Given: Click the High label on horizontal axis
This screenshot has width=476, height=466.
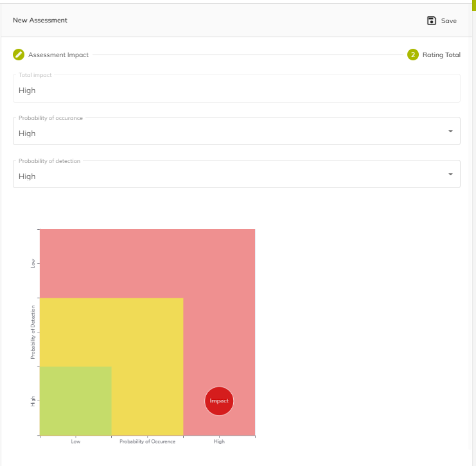Looking at the screenshot, I should point(219,442).
